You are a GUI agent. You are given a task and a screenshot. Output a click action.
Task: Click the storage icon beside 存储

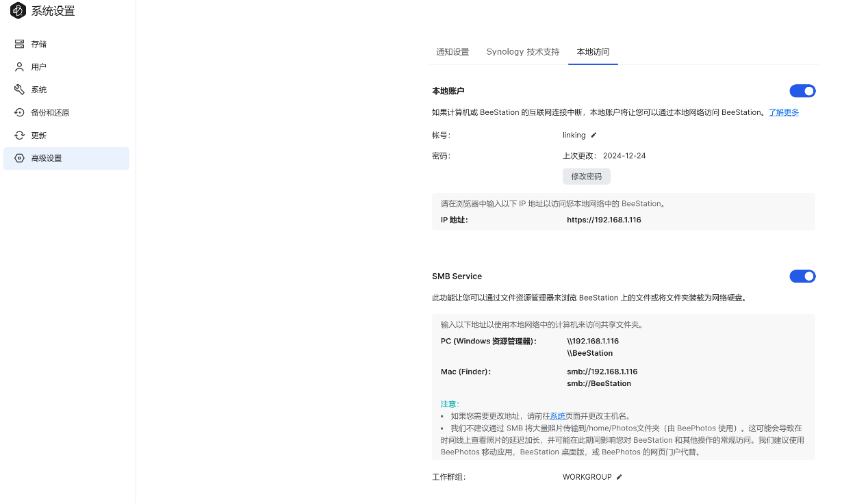19,44
